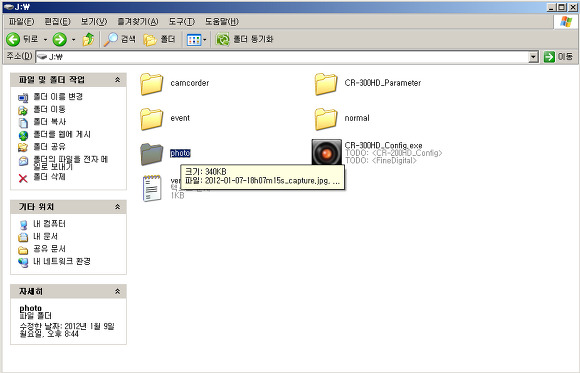Click 폴더를 웹에 게시 link

pos(62,134)
